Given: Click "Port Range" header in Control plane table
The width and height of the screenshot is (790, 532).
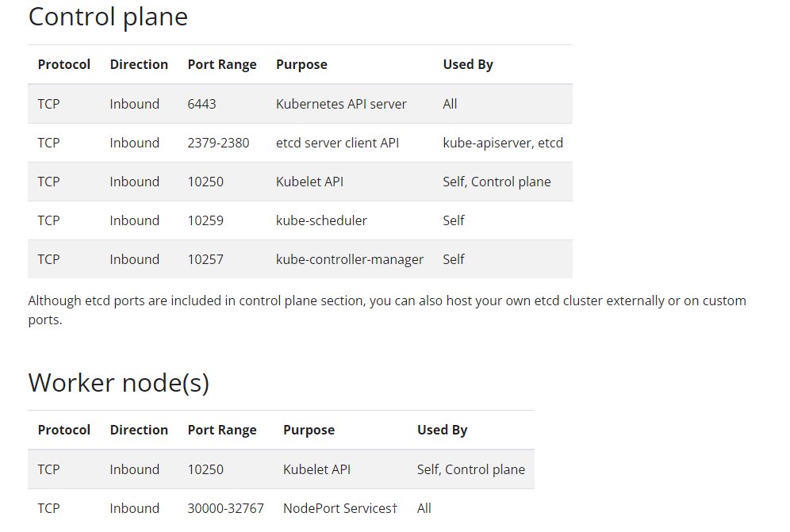Looking at the screenshot, I should [x=222, y=64].
